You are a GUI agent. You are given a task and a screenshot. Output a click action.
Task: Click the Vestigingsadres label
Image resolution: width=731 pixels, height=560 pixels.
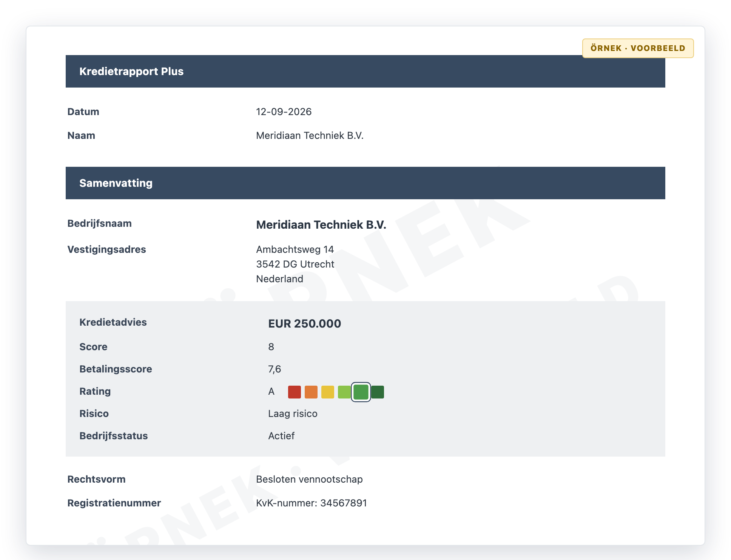pos(106,249)
